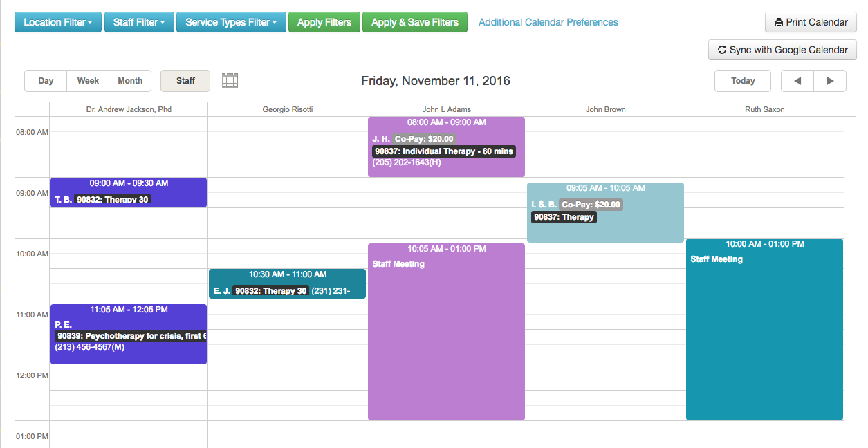Image resolution: width=868 pixels, height=448 pixels.
Task: Select E. J. 10:30 AM appointment
Action: coord(287,284)
